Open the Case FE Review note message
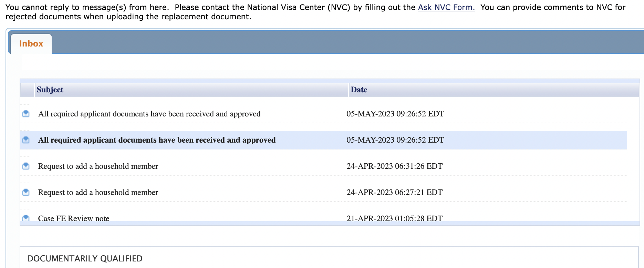 (x=74, y=218)
